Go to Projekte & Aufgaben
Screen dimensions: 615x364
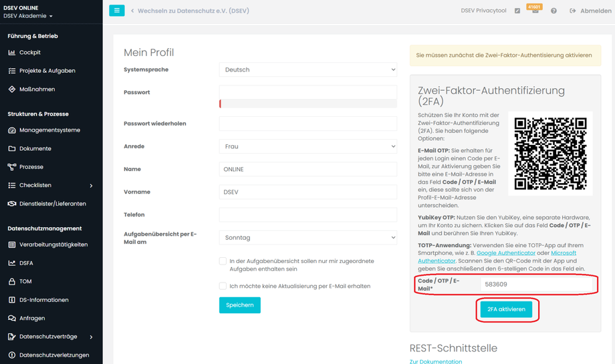[47, 71]
